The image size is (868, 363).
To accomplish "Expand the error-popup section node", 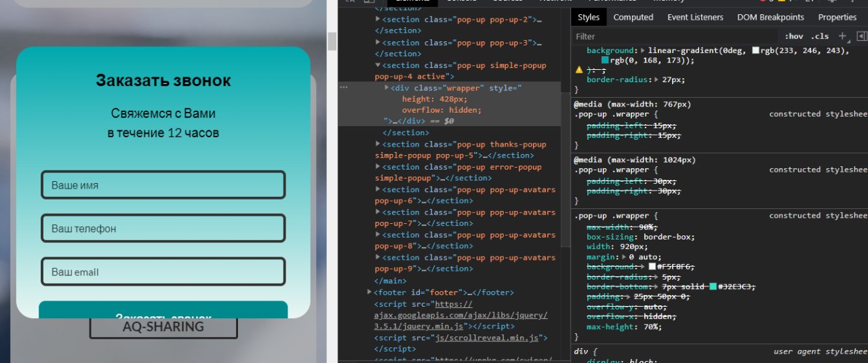I will (x=378, y=167).
